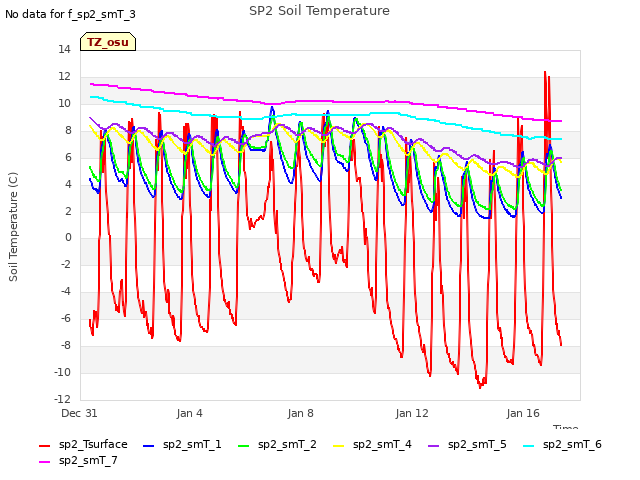The height and width of the screenshot is (480, 640).
Task: Click the 14 y-axis tick label
Action: click(x=64, y=49)
